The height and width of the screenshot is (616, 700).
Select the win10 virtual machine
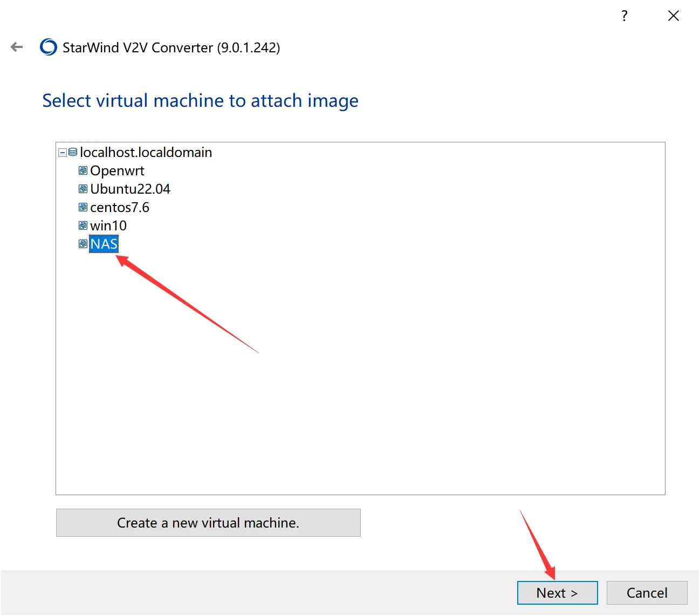108,226
